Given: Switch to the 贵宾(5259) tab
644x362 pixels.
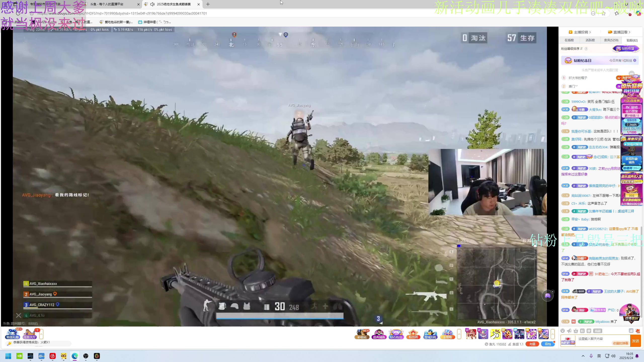Looking at the screenshot, I should tap(611, 40).
